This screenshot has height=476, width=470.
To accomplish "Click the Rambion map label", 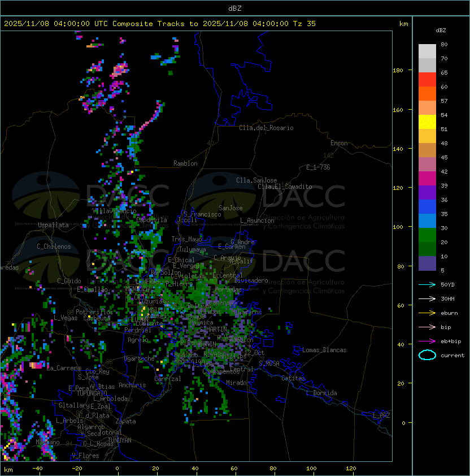I will (185, 163).
